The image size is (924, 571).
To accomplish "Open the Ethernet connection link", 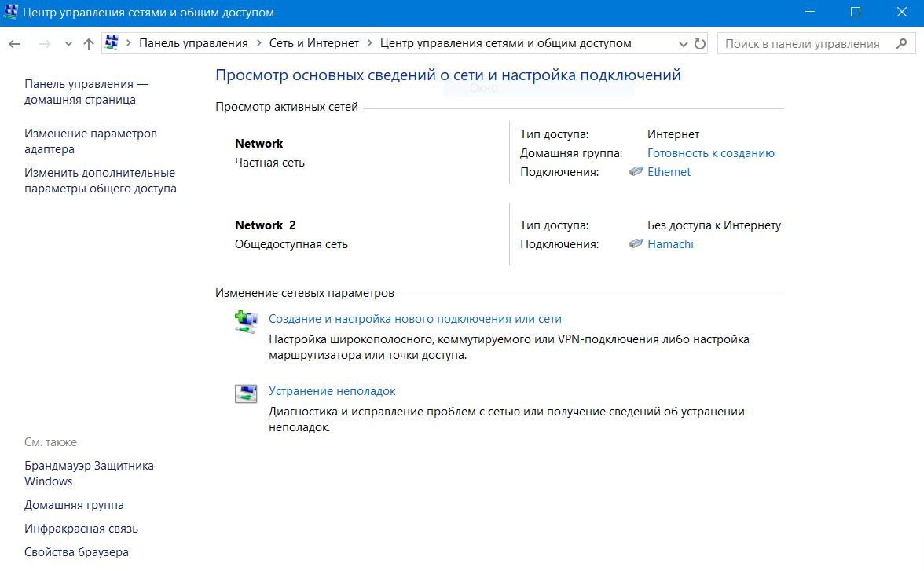I will tap(669, 172).
